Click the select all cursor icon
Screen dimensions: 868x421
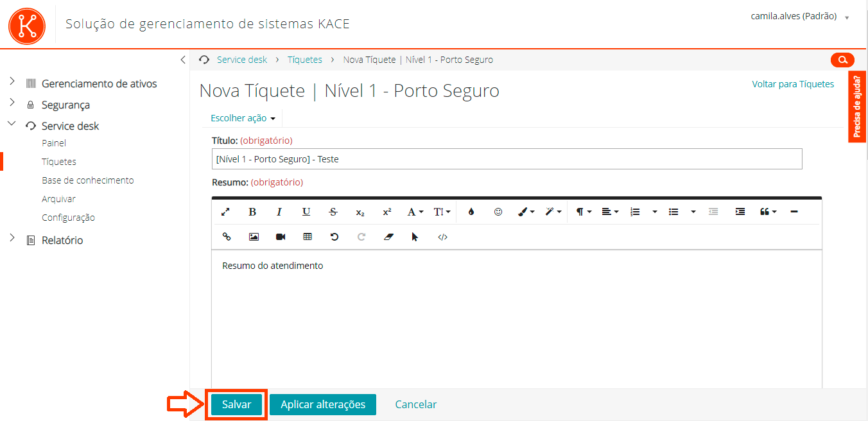pos(415,237)
